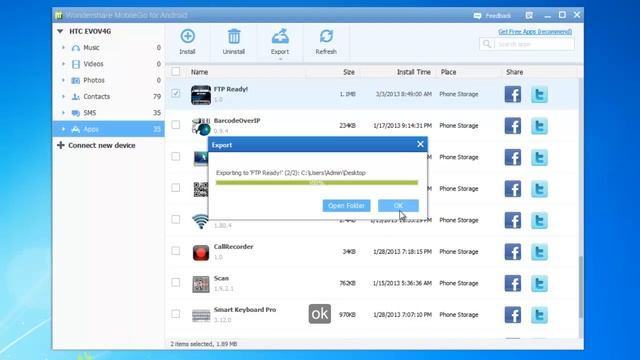Click the Smart Keyboard Pro icon
640x360 pixels.
(201, 316)
